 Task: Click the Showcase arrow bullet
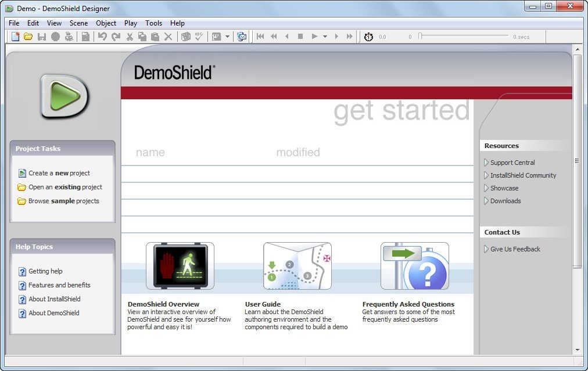coord(486,188)
